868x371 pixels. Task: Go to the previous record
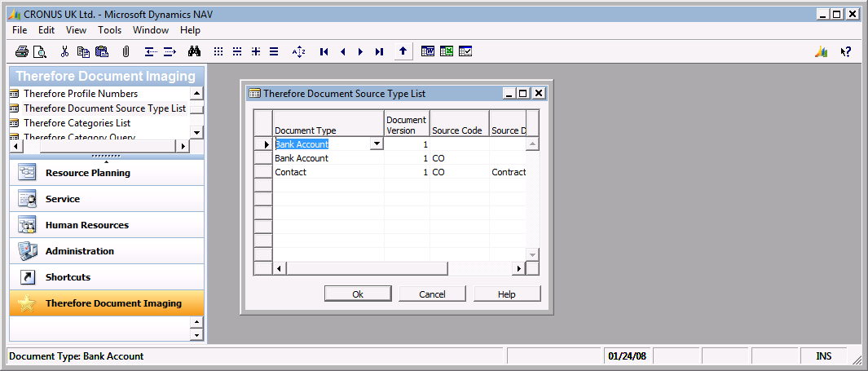click(x=342, y=51)
